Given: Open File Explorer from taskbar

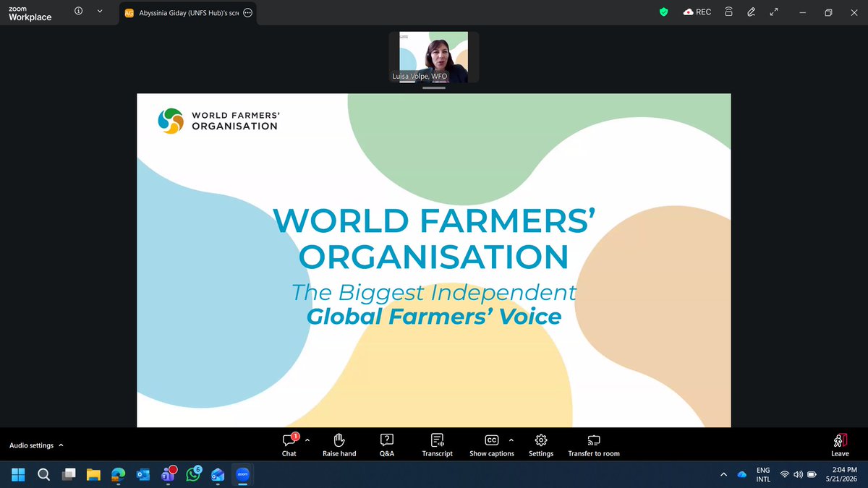Looking at the screenshot, I should point(93,474).
